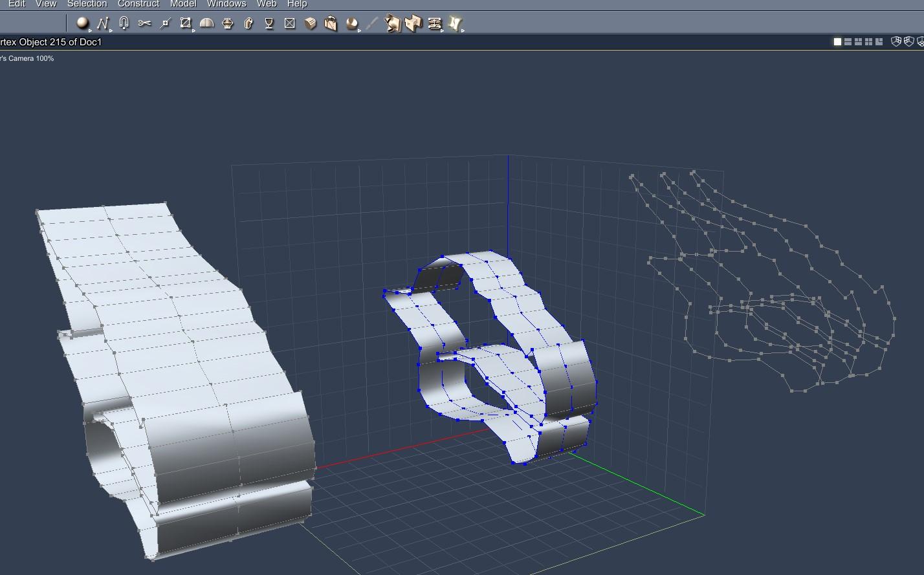Open the Model menu
The image size is (924, 575).
tap(183, 4)
